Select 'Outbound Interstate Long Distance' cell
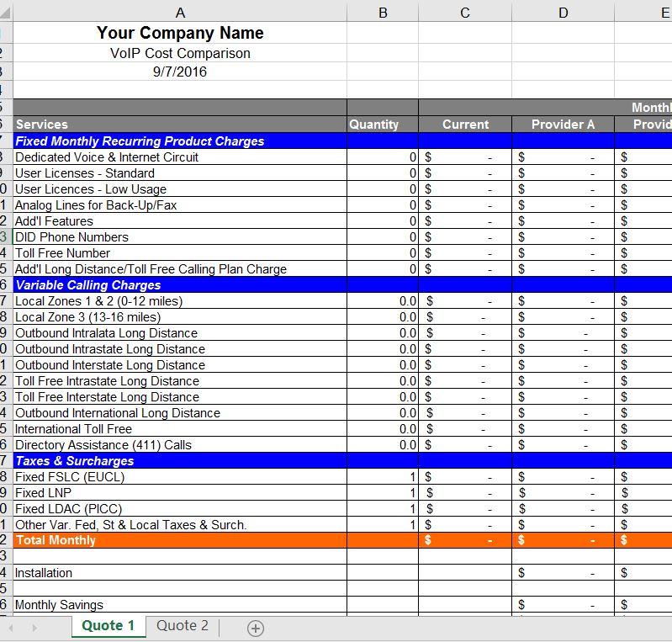Viewport: 672px width, 642px height. click(180, 365)
